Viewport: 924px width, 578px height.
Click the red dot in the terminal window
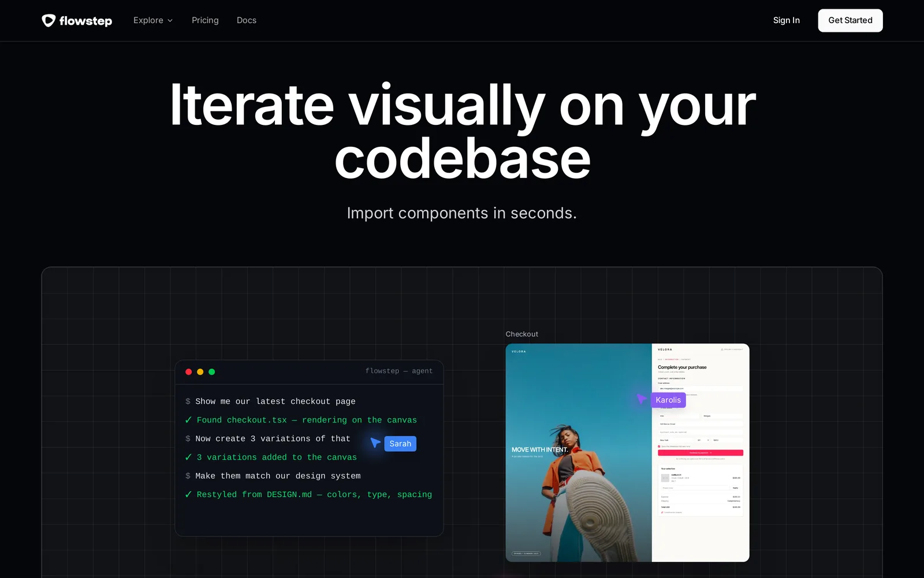click(188, 372)
